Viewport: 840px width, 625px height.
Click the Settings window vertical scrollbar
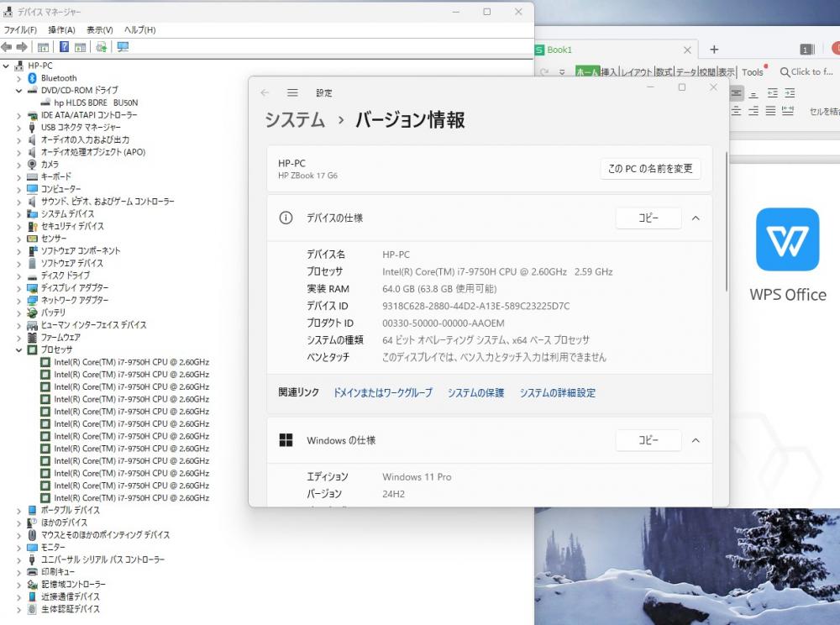coord(727,222)
